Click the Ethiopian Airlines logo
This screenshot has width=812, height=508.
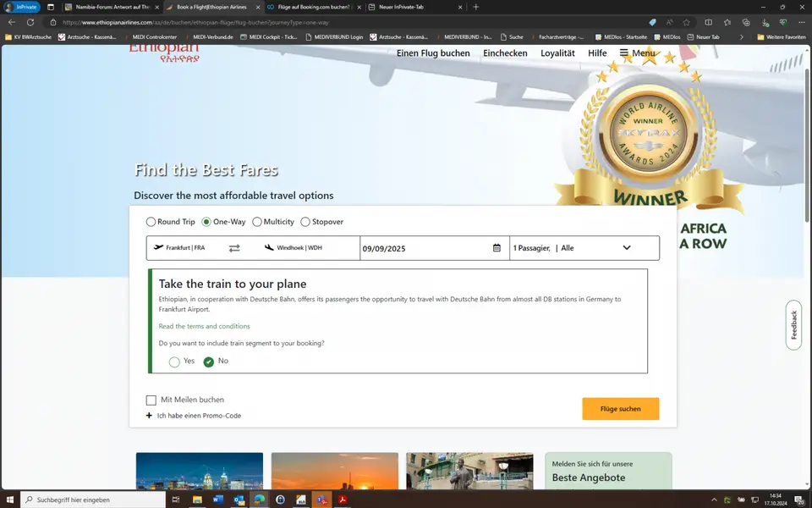(164, 53)
